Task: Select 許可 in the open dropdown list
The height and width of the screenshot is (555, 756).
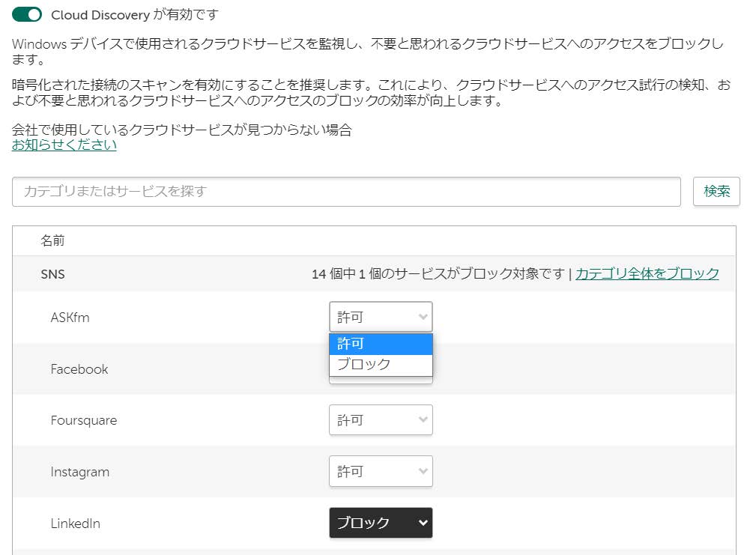Action: 381,344
